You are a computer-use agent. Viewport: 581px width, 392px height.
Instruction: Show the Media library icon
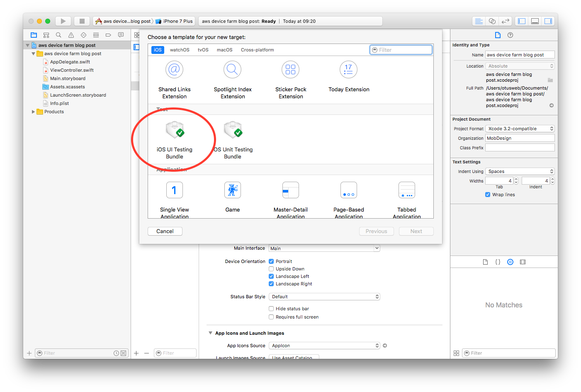[x=523, y=262]
